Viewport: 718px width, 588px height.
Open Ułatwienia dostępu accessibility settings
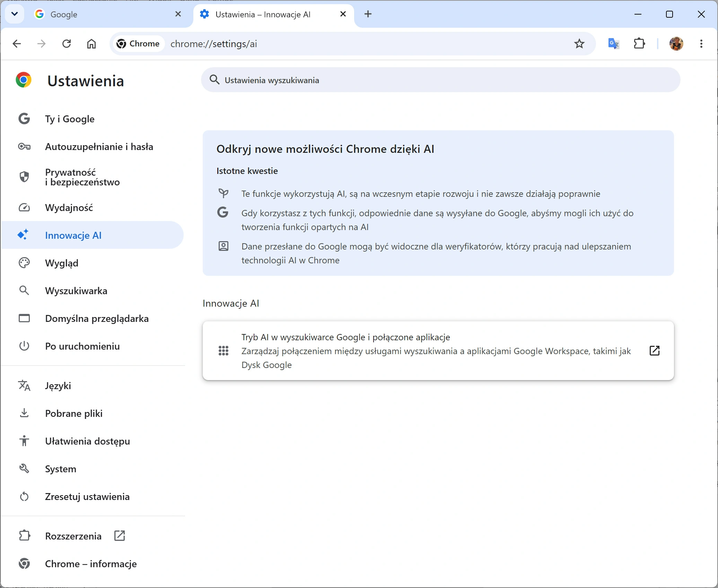coord(93,441)
